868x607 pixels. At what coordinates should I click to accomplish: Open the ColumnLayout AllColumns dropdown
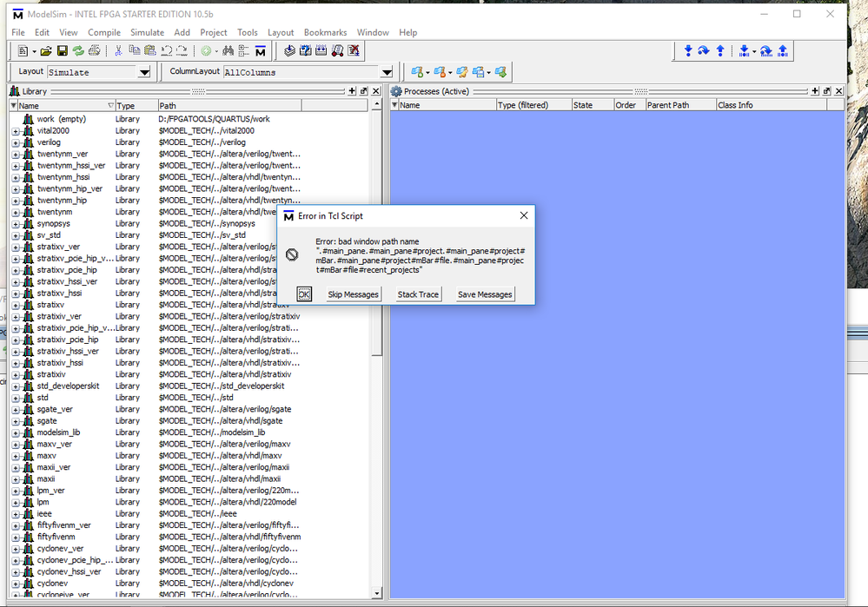387,72
